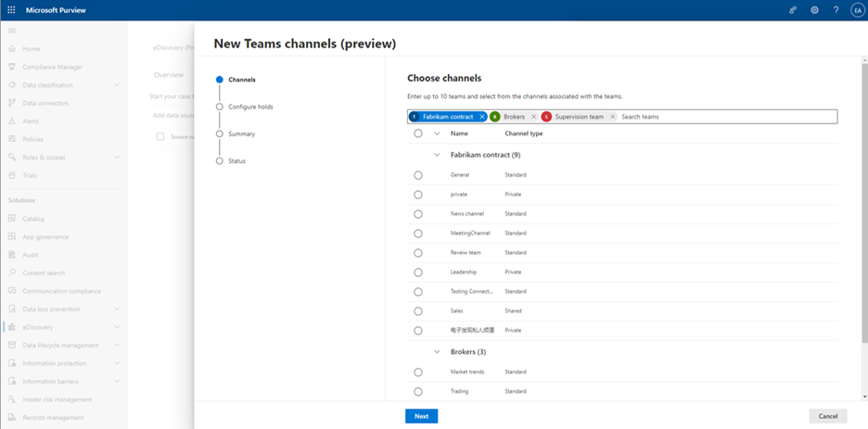Go to the Configure holds step

coord(244,107)
